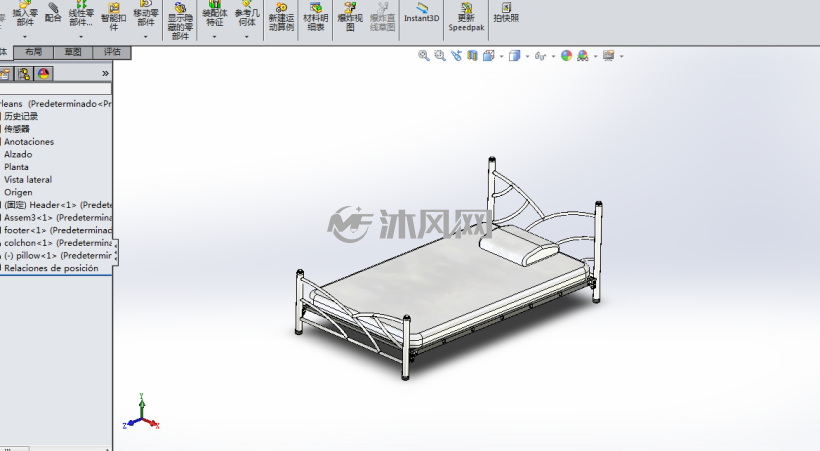Click Zoom to Fit magnifier icon
The image size is (820, 451).
424,55
